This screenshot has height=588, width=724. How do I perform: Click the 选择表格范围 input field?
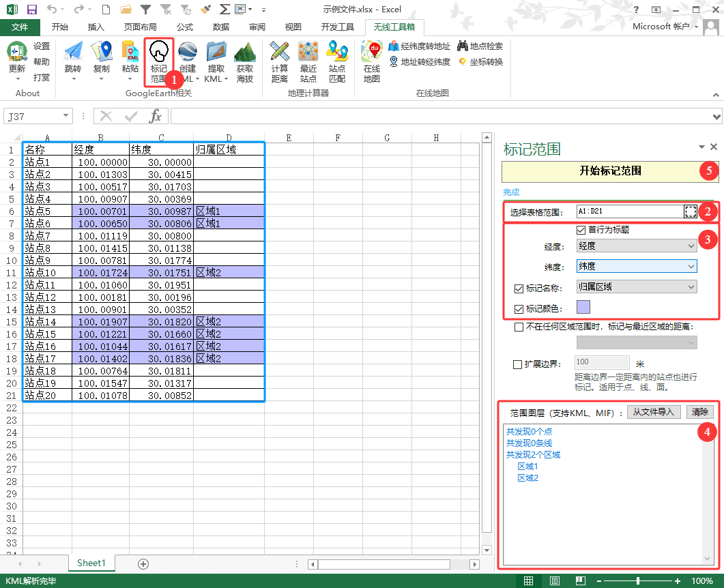[x=631, y=211]
